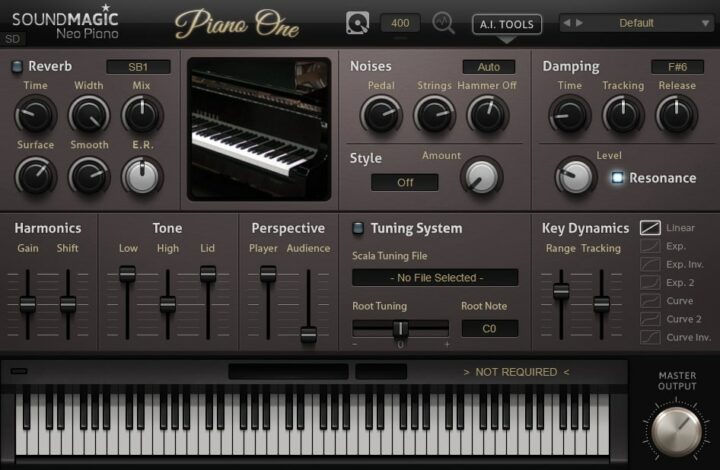Toggle the Resonance checkbox
The width and height of the screenshot is (720, 470).
click(617, 178)
